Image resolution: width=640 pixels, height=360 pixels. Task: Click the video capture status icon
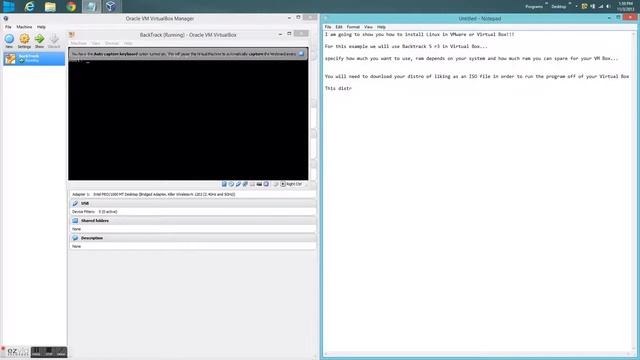click(266, 184)
